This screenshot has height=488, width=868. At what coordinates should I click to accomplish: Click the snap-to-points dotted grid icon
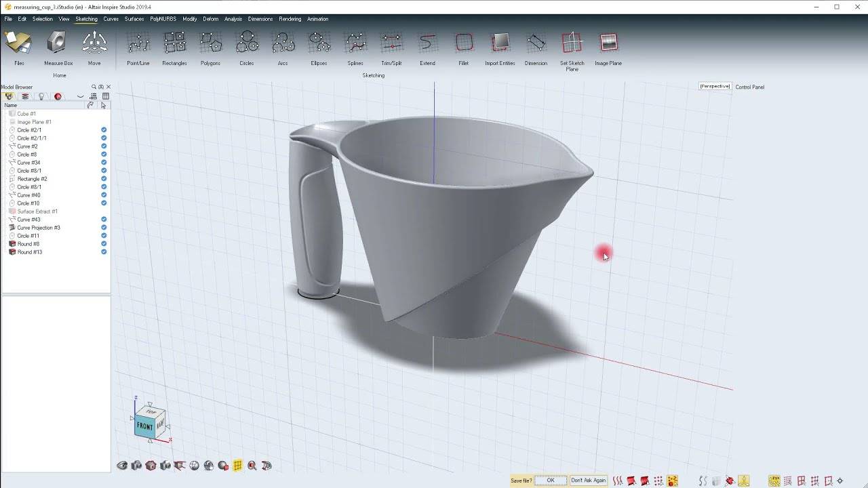(788, 481)
